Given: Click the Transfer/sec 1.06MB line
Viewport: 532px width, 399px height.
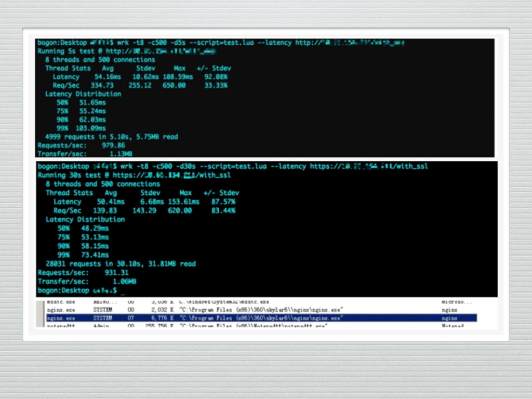Looking at the screenshot, I should click(87, 282).
